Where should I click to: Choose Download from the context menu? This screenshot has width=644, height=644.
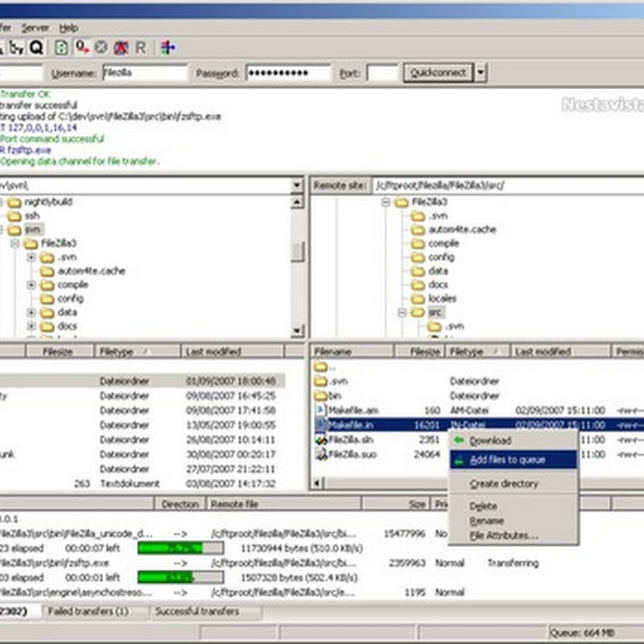[490, 441]
